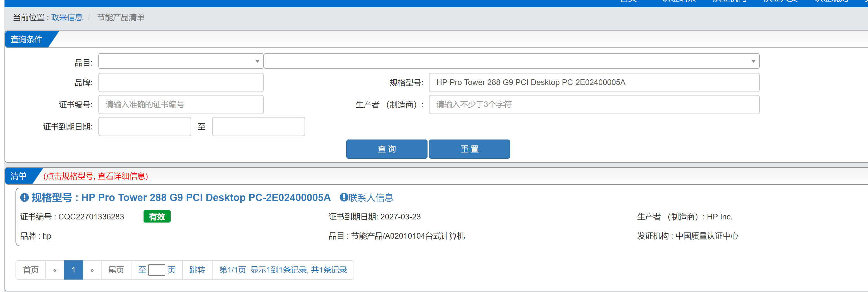This screenshot has width=868, height=292.
Task: Click the 品牌 : hp text
Action: (x=36, y=236)
